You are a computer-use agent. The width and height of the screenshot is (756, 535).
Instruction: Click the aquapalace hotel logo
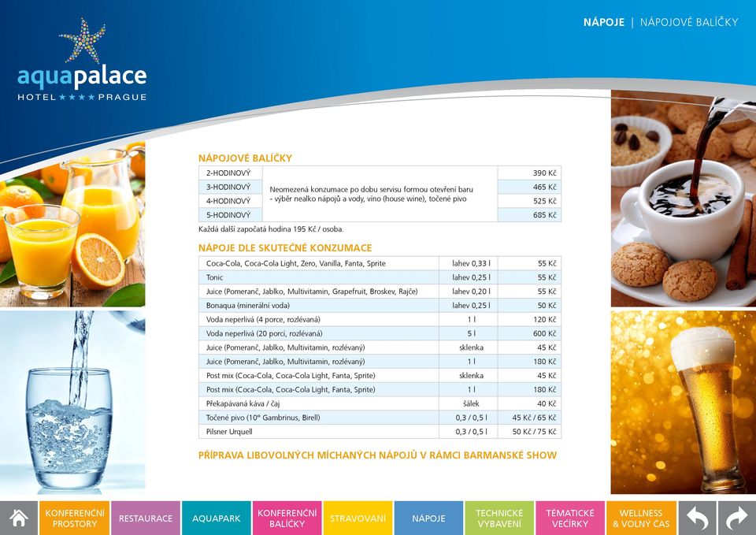[x=82, y=60]
